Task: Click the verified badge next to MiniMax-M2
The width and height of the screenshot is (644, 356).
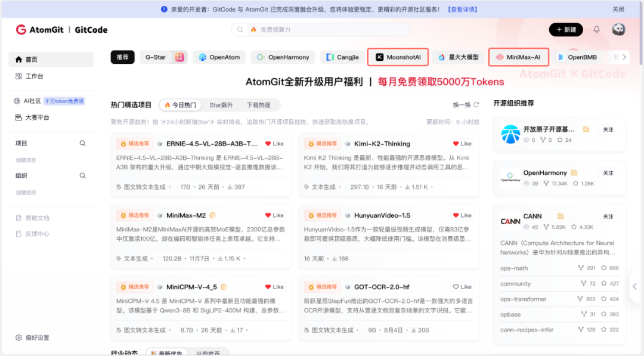Action: tap(212, 215)
